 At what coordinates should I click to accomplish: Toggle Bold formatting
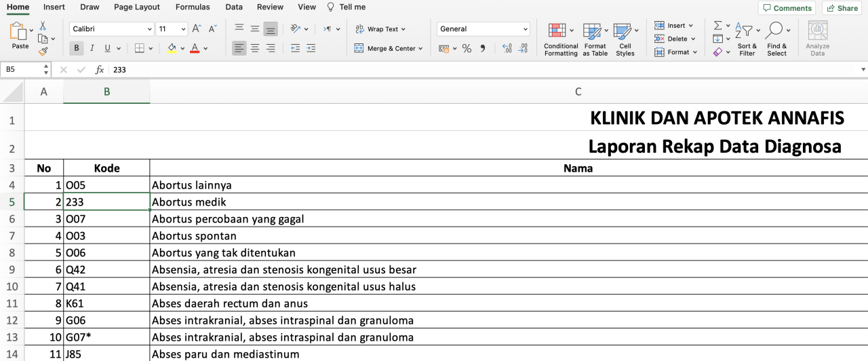point(77,48)
